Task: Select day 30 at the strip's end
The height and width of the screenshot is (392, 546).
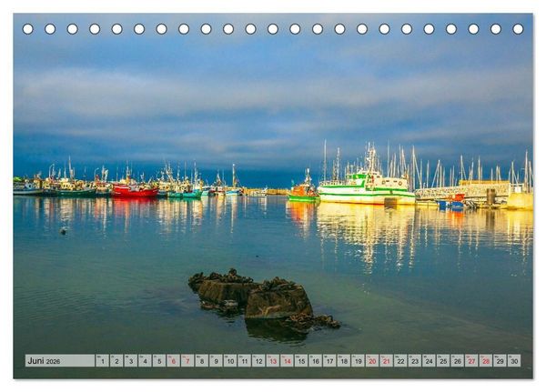Action: pos(514,361)
